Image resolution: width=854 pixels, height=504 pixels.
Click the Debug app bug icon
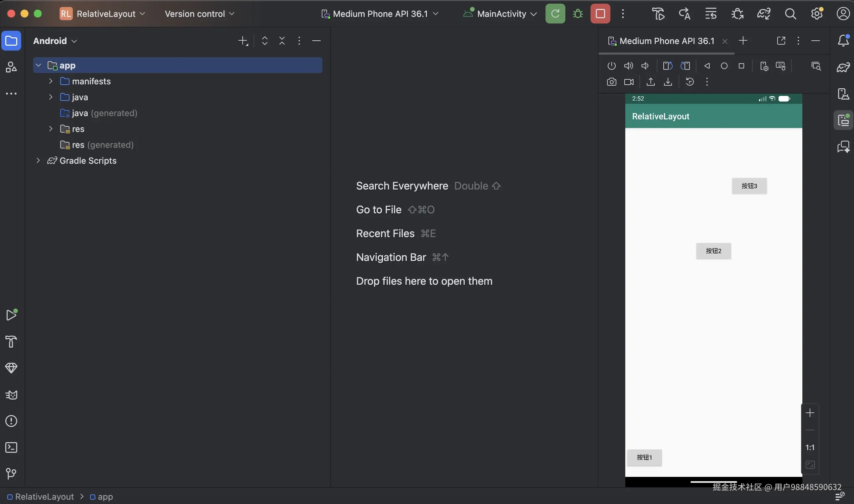click(x=578, y=14)
